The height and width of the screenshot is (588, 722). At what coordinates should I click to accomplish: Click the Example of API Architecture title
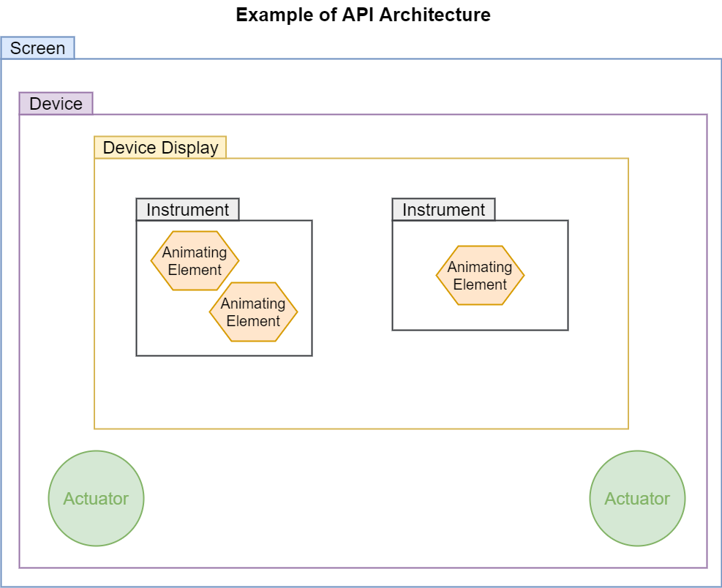pos(364,15)
